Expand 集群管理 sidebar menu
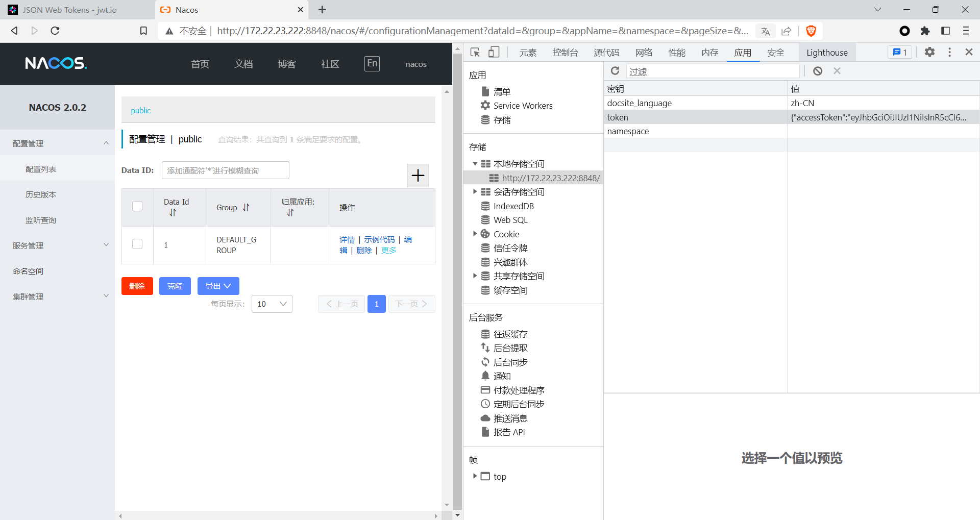980x520 pixels. tap(57, 296)
